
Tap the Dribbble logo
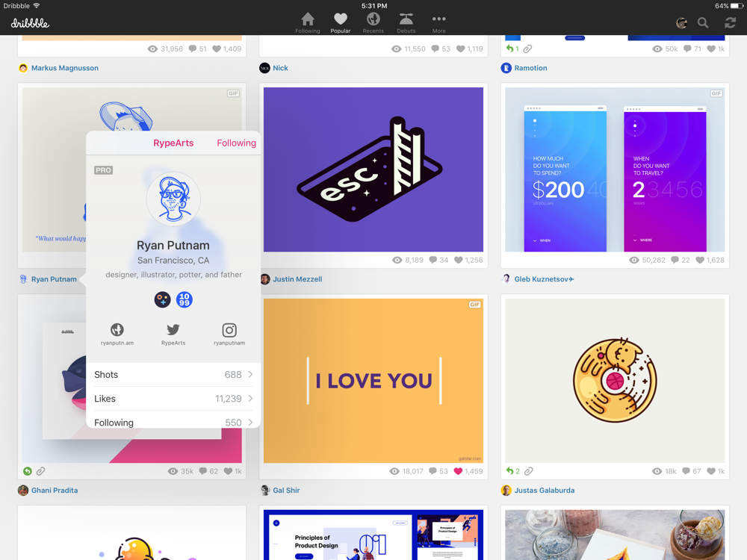pyautogui.click(x=30, y=23)
